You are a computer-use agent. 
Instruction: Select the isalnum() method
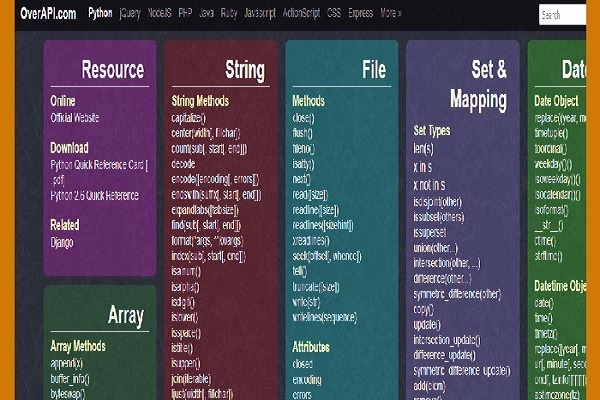tap(186, 271)
